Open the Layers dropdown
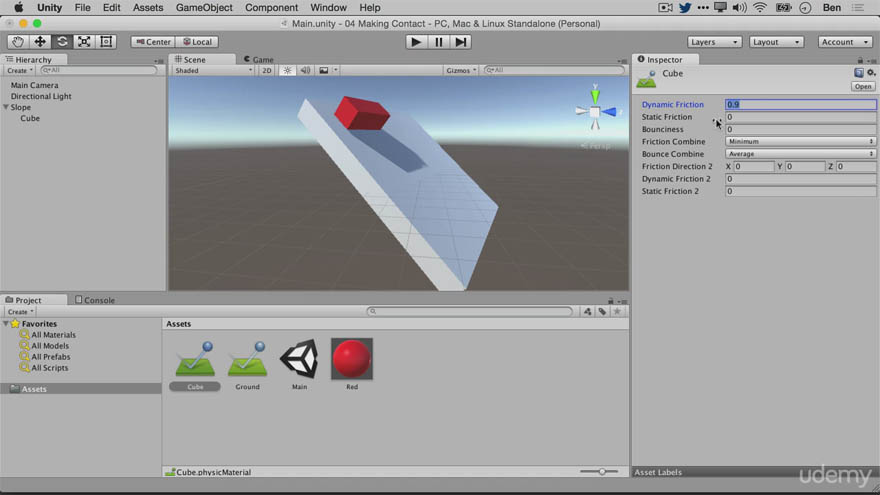880x495 pixels. [714, 42]
